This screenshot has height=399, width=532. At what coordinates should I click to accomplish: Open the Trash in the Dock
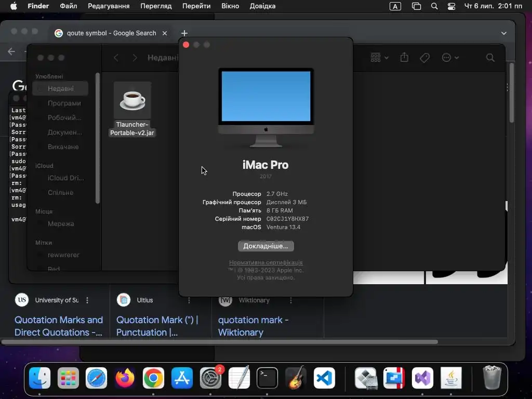point(492,378)
